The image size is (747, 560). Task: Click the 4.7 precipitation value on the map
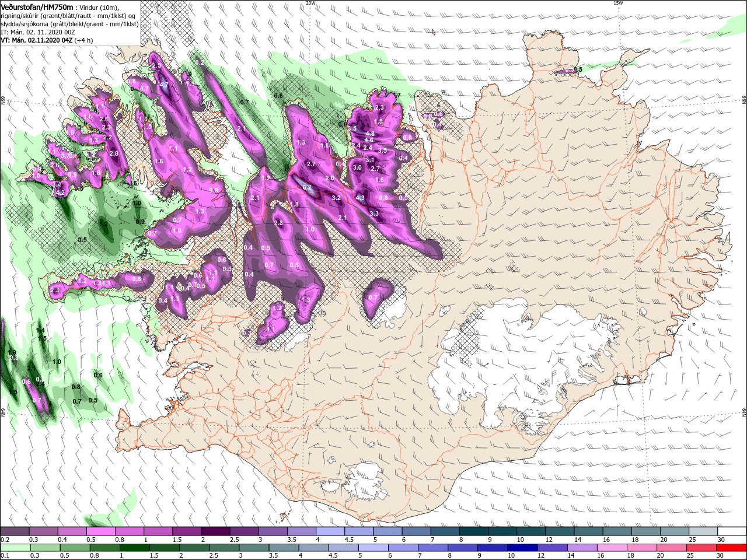[x=164, y=85]
